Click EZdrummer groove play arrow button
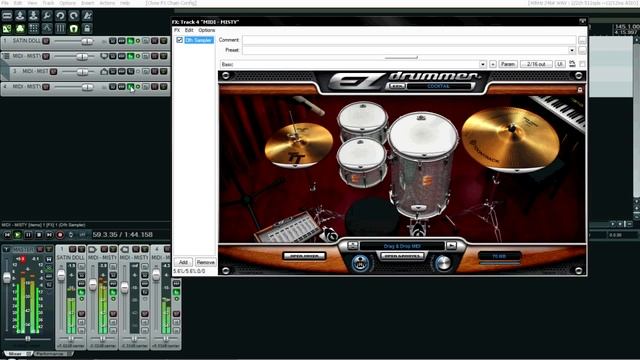Viewport: 640px width, 360px height. (x=451, y=246)
